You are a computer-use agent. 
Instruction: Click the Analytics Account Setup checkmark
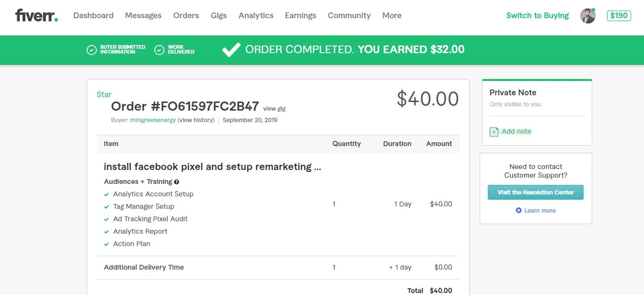click(106, 194)
